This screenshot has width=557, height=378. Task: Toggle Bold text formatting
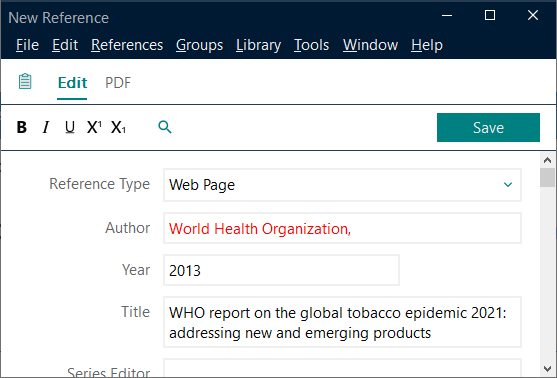[22, 127]
